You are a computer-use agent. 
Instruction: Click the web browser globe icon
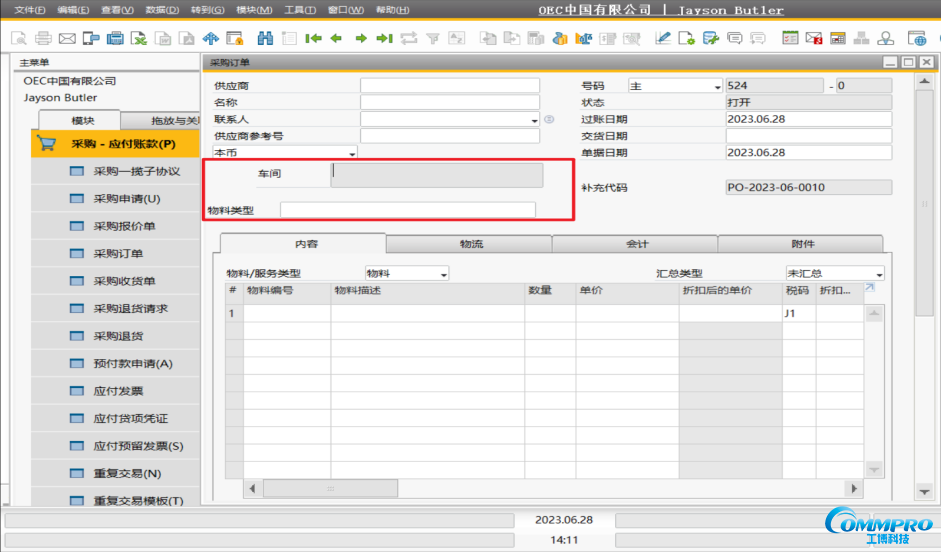(x=916, y=38)
